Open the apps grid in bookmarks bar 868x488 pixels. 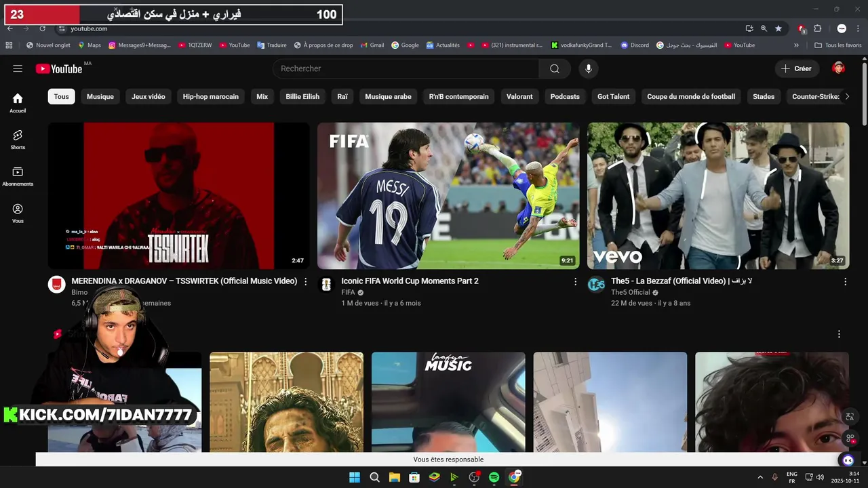tap(9, 45)
